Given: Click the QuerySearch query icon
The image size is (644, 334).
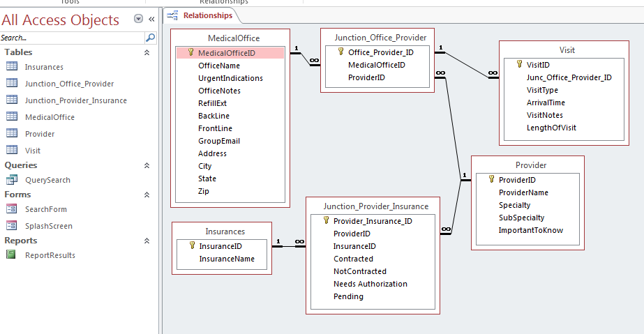Looking at the screenshot, I should pyautogui.click(x=12, y=180).
